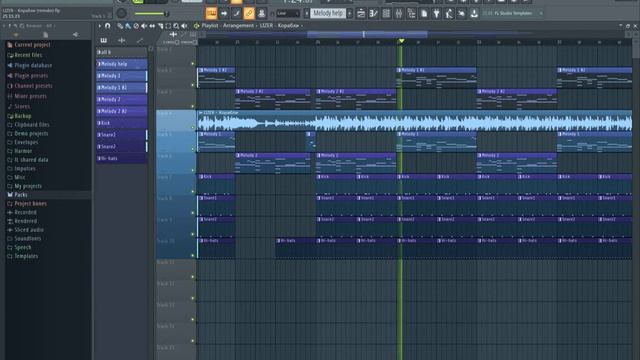Image resolution: width=640 pixels, height=360 pixels.
Task: Toggle the magnet snap icon in the playlist toolbar
Action: coord(108,26)
